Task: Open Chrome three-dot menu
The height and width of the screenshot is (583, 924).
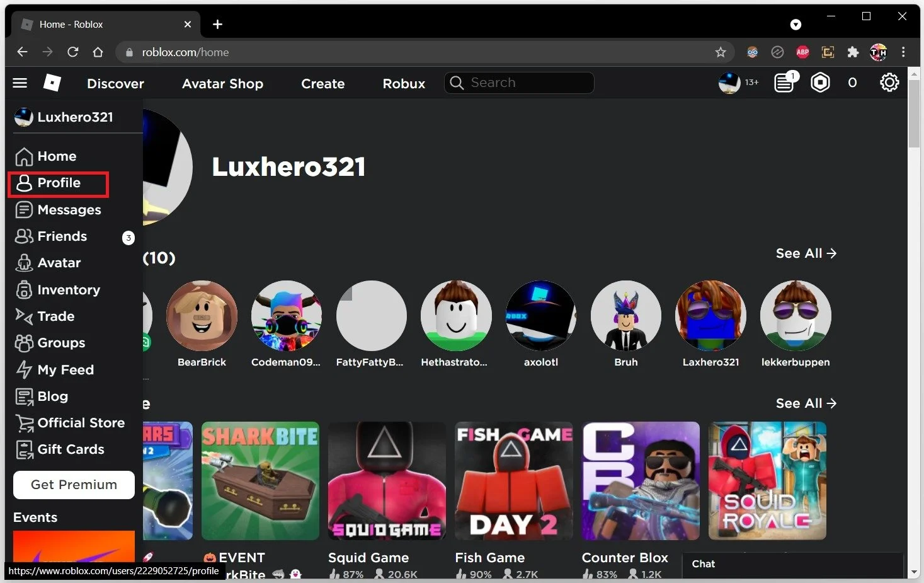Action: [x=903, y=52]
